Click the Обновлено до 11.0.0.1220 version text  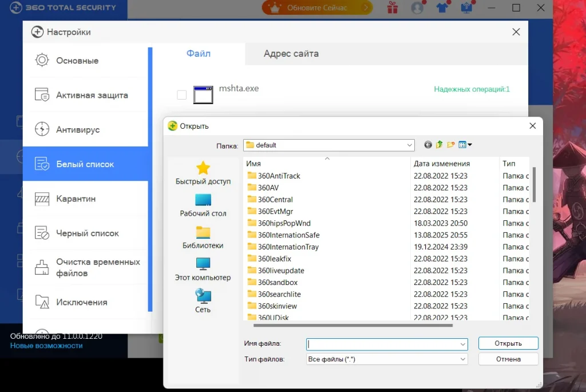click(56, 336)
